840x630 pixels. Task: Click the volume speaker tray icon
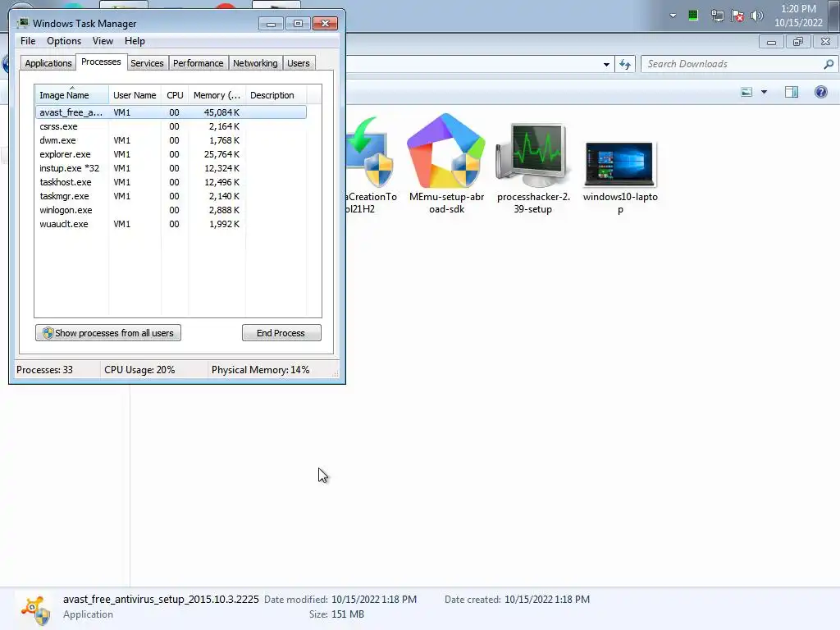coord(756,16)
